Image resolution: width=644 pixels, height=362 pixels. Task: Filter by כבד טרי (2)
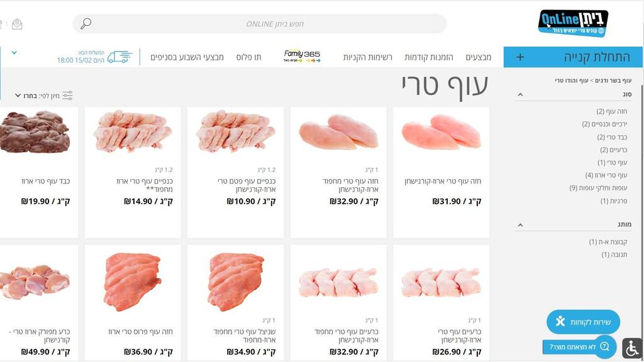point(612,136)
